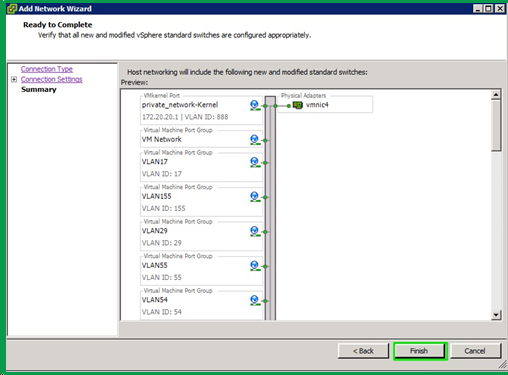Click the 172.20.20.1 VLAN ID 888 text
508x375 pixels.
185,117
